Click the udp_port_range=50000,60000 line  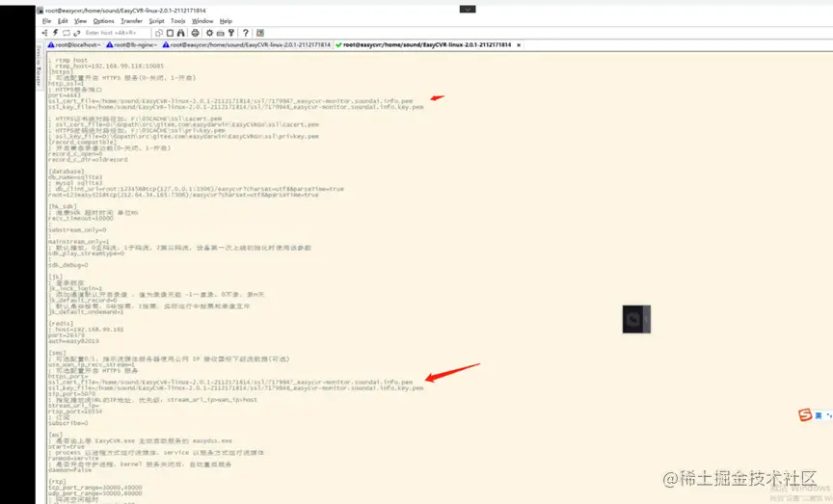point(95,493)
